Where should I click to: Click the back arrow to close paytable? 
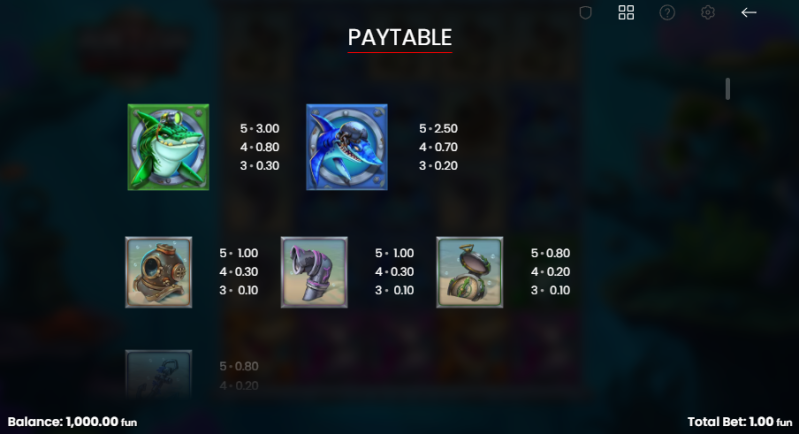point(749,13)
